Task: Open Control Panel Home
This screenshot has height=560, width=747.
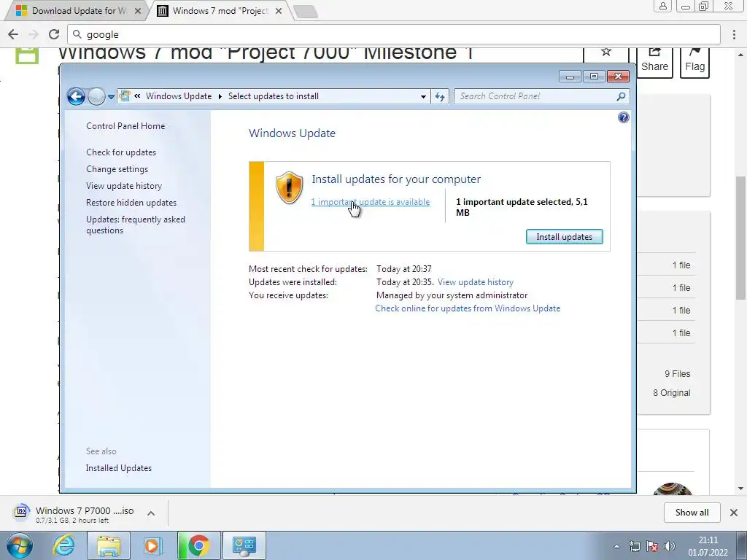Action: (125, 125)
